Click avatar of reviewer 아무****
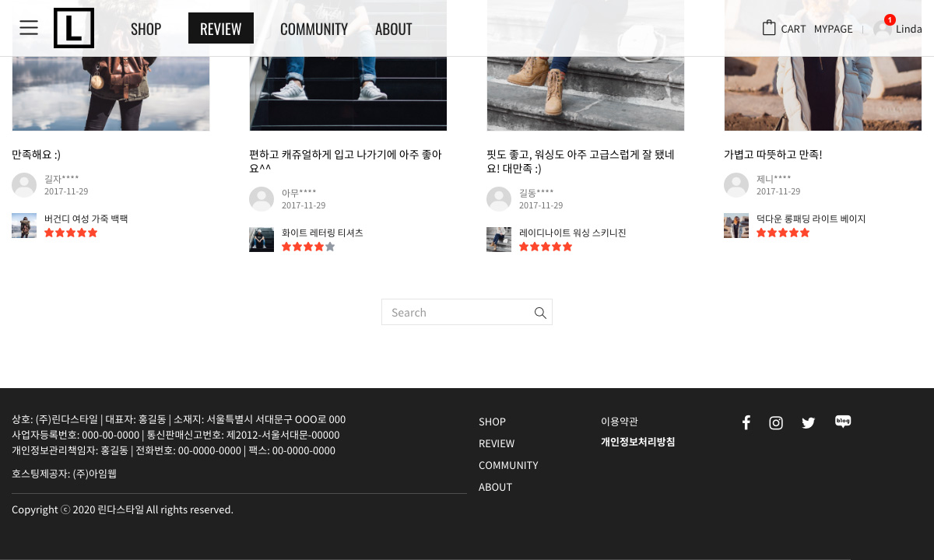 (x=262, y=199)
